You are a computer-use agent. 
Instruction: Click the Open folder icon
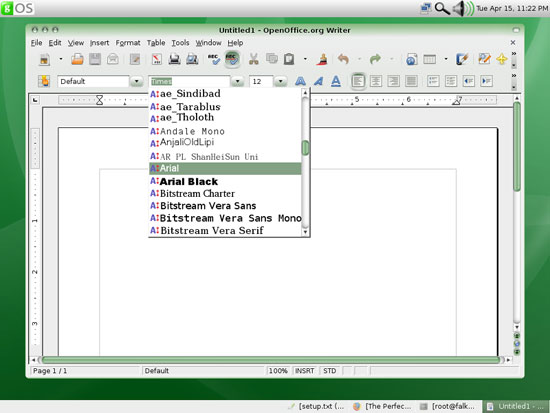pyautogui.click(x=77, y=59)
